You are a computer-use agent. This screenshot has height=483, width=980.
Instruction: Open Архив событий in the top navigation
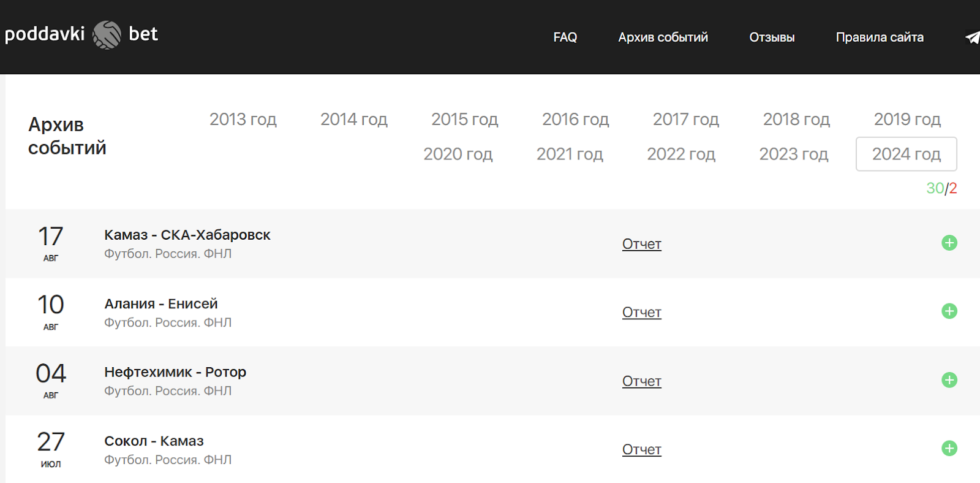663,37
